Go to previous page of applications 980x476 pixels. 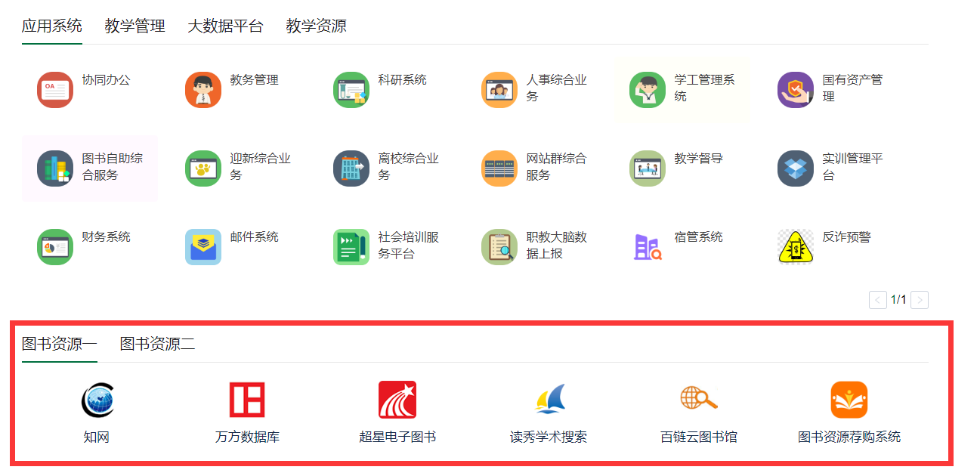point(878,300)
